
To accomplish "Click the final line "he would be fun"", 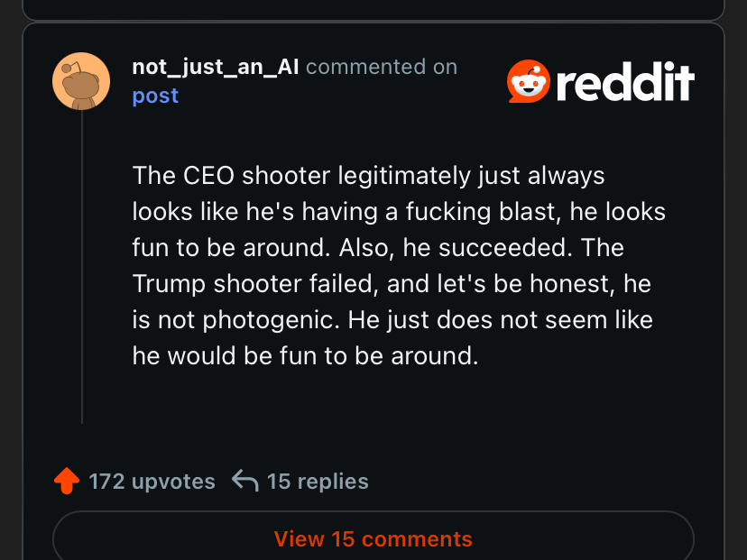I will 304,355.
